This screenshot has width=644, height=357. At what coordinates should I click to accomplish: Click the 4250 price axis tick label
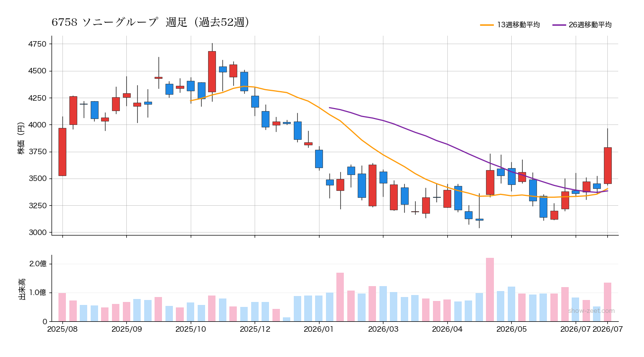(x=38, y=98)
